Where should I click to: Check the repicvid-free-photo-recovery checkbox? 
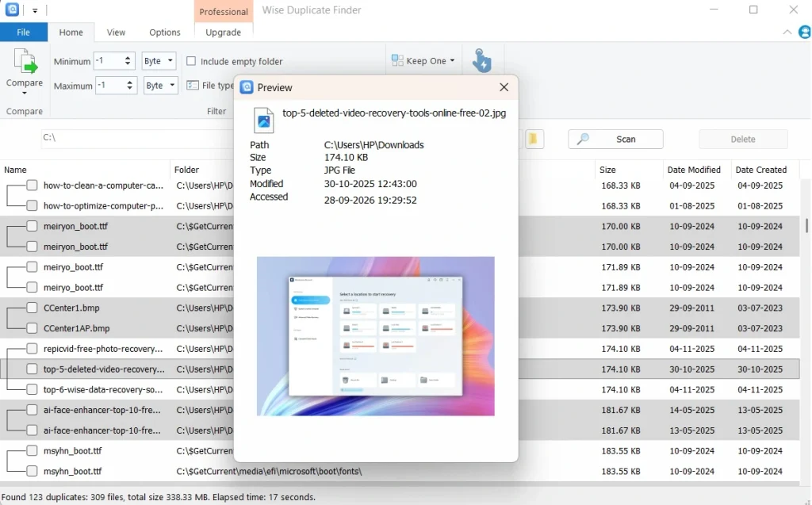(x=32, y=349)
